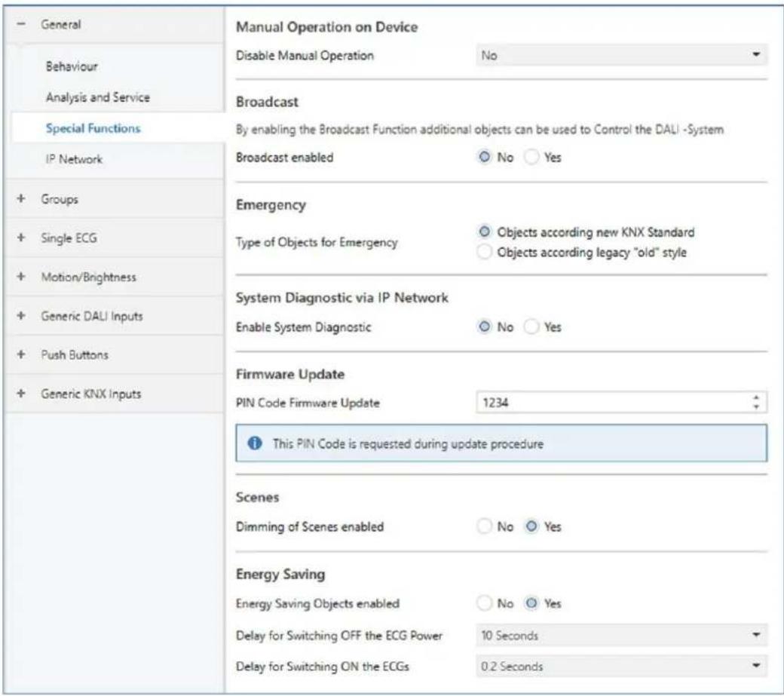Viewport: 784px width, 696px height.
Task: Set Broadcast enabled to No
Action: pyautogui.click(x=485, y=157)
